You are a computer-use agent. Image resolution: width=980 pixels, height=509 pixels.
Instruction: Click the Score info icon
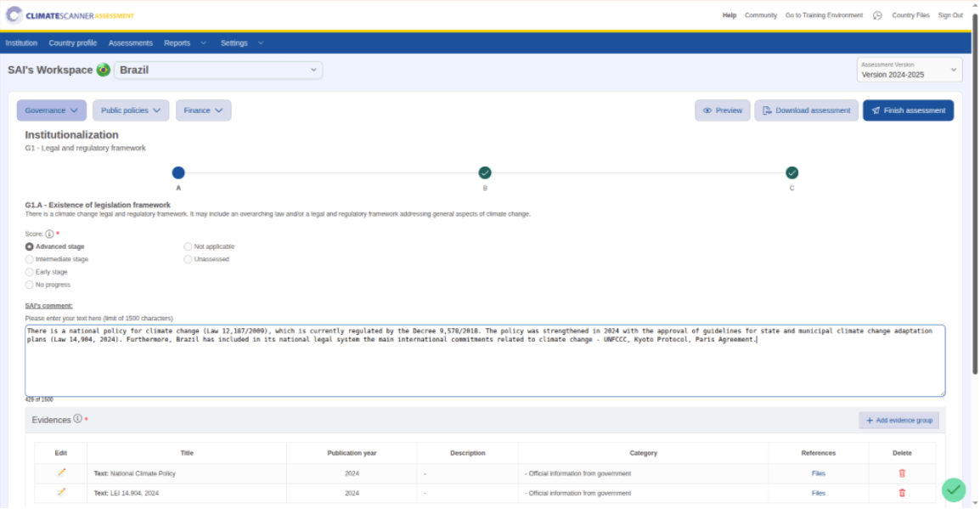pyautogui.click(x=49, y=234)
